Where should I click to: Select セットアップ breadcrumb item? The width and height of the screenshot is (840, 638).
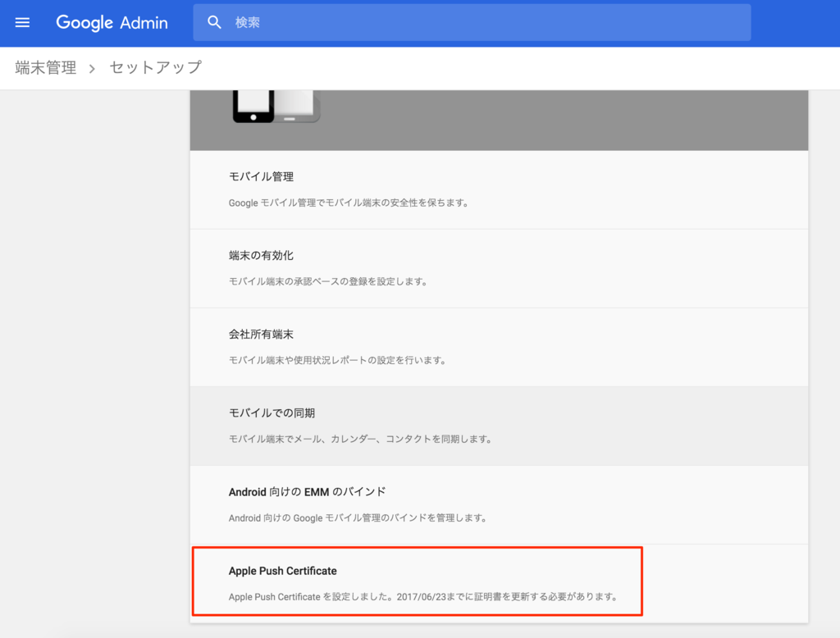pos(156,67)
